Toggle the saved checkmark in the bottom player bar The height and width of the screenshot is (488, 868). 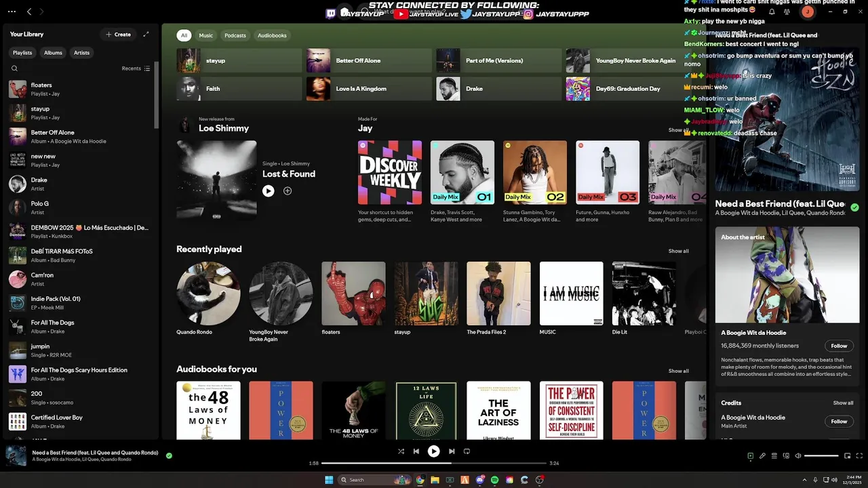click(x=169, y=455)
